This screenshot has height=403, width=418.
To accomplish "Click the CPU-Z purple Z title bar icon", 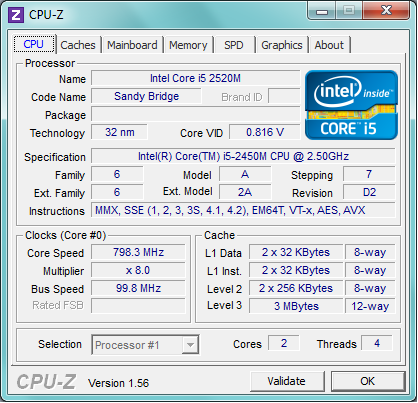I will click(16, 15).
